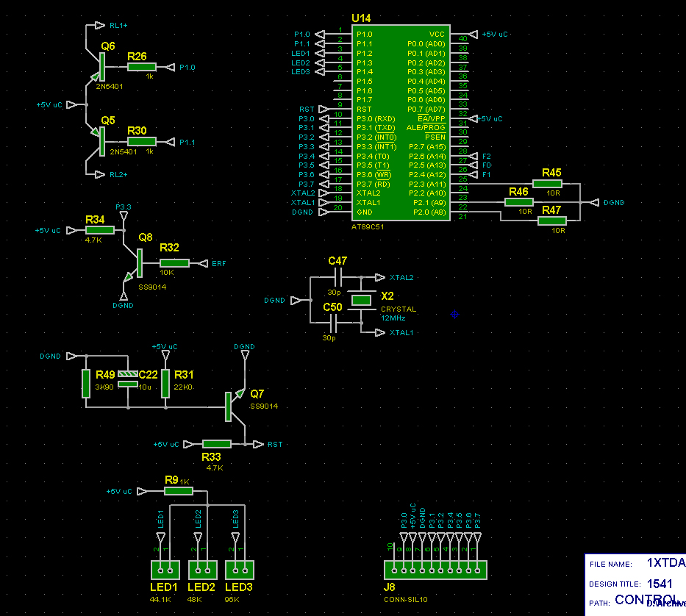Click the P1.1 terminal beside R30
The image size is (686, 616).
point(170,142)
